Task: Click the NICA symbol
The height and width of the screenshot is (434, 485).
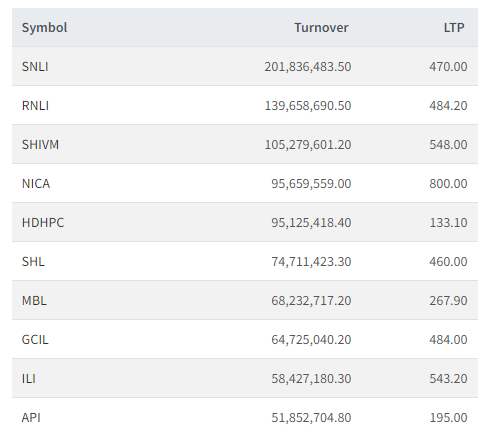Action: click(x=36, y=184)
